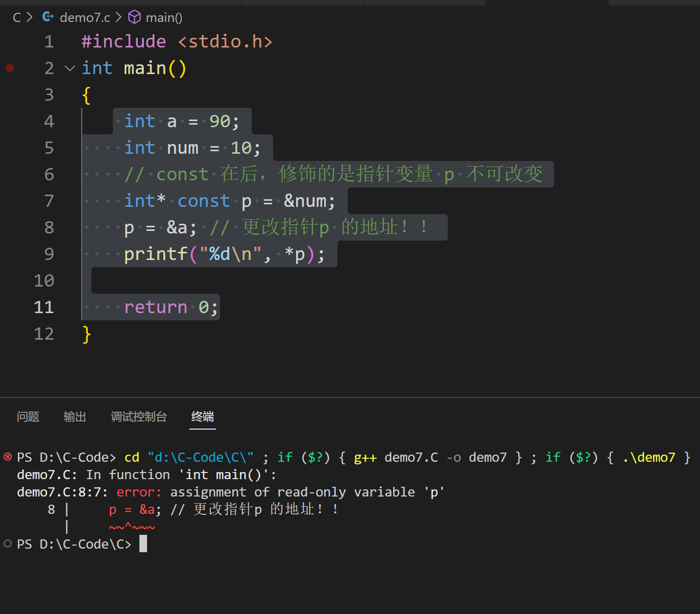Click the closing brace on line 12

87,334
